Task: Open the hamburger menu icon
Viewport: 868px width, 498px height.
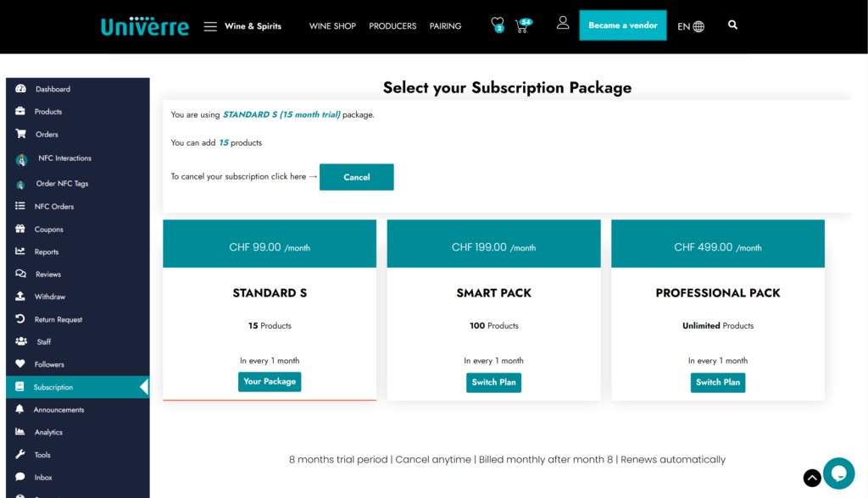Action: [x=210, y=26]
